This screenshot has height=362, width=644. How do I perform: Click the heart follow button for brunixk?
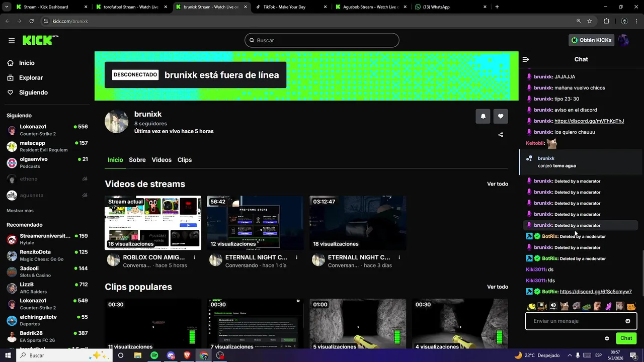[501, 116]
